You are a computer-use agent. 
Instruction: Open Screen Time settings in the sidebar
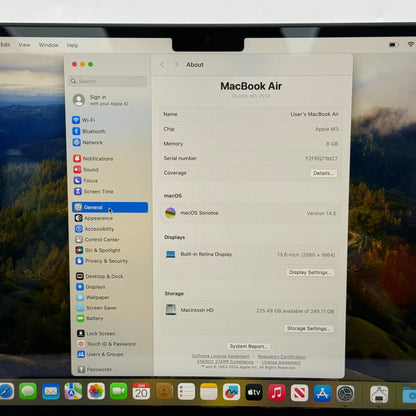pyautogui.click(x=94, y=191)
